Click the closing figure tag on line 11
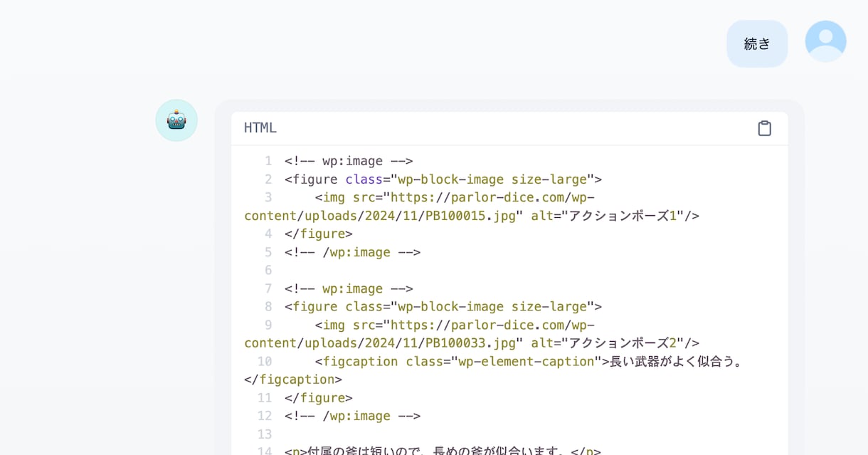 point(319,398)
